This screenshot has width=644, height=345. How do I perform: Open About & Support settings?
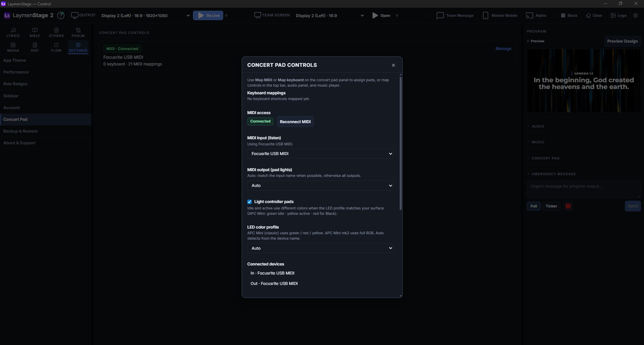[46, 143]
